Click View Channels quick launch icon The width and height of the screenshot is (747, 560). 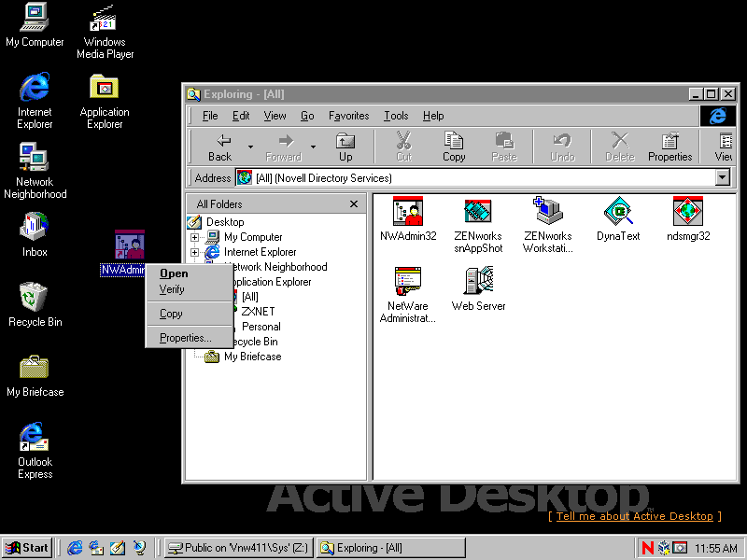click(x=139, y=548)
